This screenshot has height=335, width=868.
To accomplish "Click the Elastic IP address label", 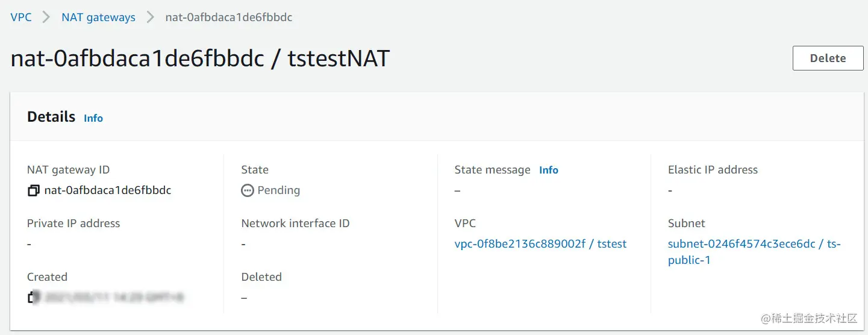I will (x=713, y=170).
